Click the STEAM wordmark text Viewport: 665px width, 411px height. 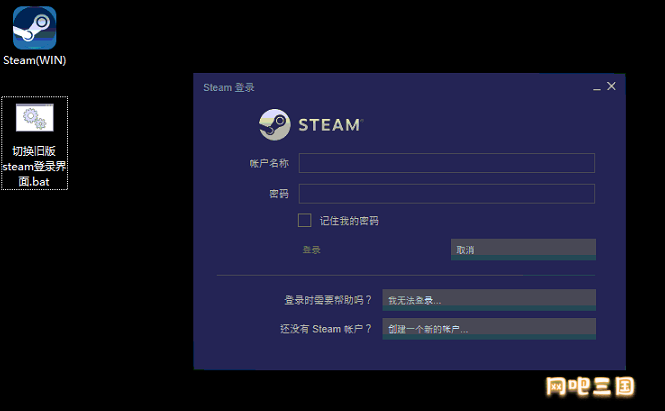(330, 125)
